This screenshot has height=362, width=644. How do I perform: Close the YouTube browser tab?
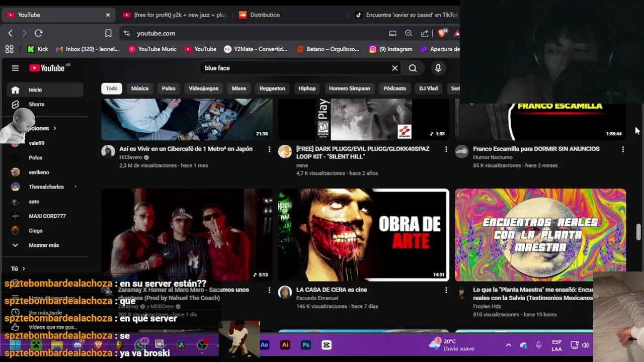click(108, 15)
